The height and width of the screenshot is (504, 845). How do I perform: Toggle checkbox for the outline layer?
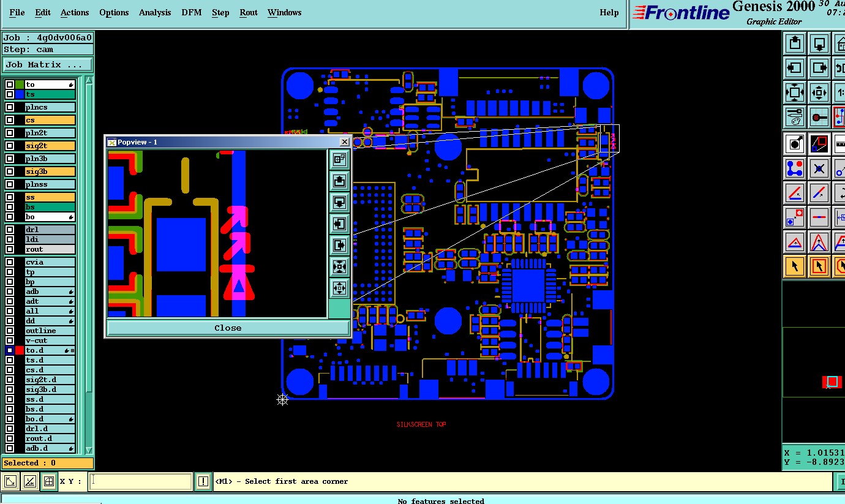(10, 331)
